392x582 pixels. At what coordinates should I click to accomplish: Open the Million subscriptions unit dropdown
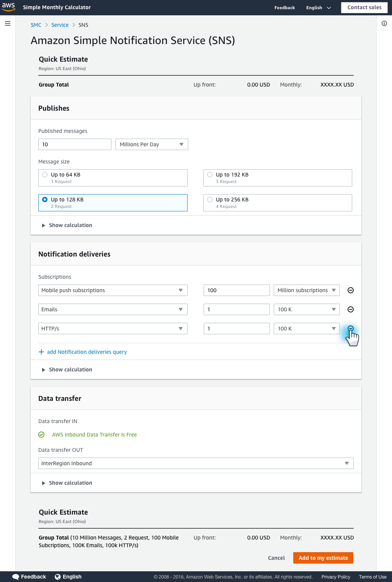pos(307,290)
